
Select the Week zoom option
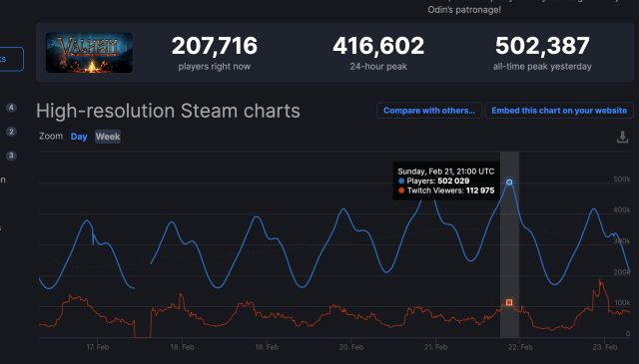[x=108, y=137]
